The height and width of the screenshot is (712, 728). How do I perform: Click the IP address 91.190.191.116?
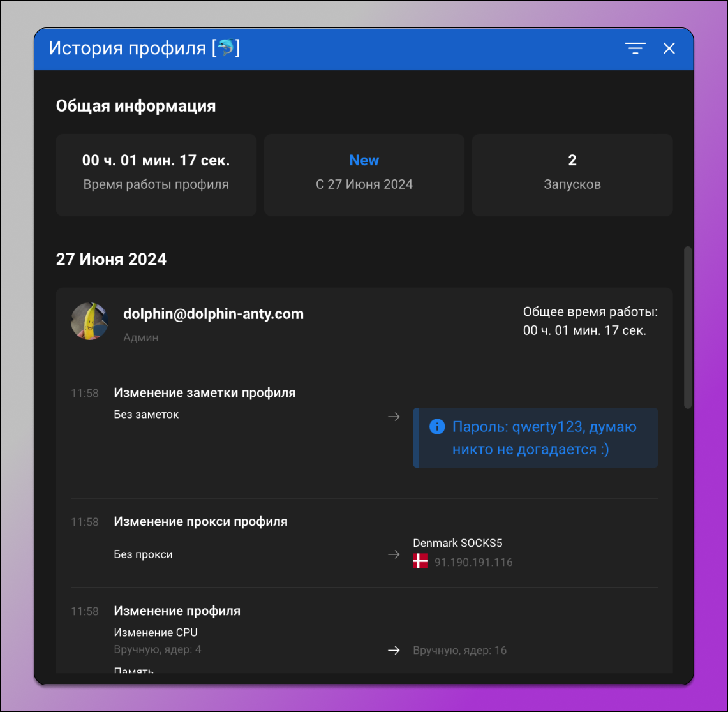(473, 562)
